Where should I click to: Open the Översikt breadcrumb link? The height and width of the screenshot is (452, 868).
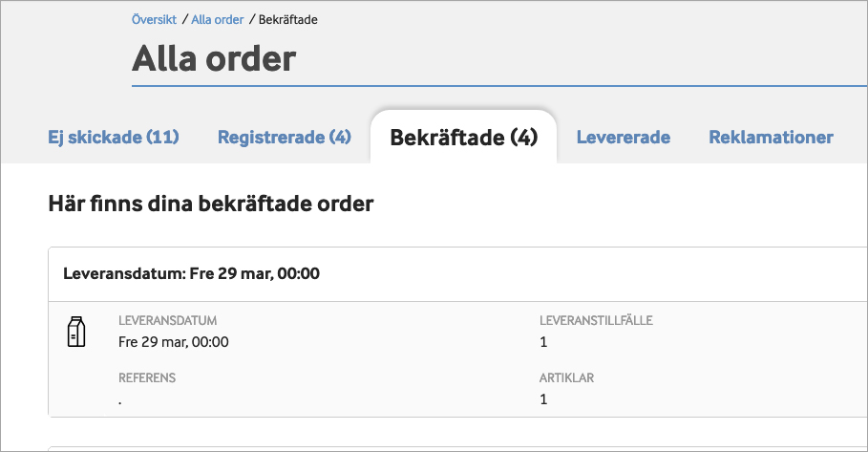pos(154,20)
